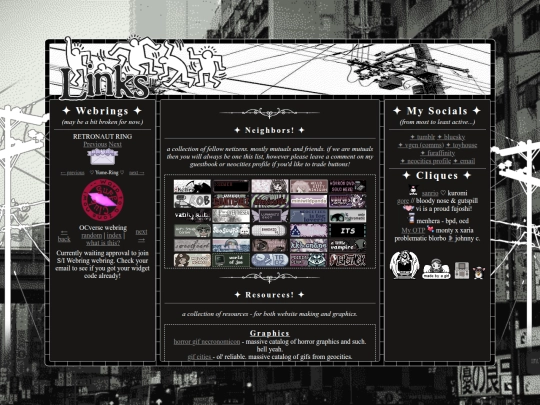Screen dimensions: 540x405
Task: Click the Graphics subheading
Action: pos(270,333)
